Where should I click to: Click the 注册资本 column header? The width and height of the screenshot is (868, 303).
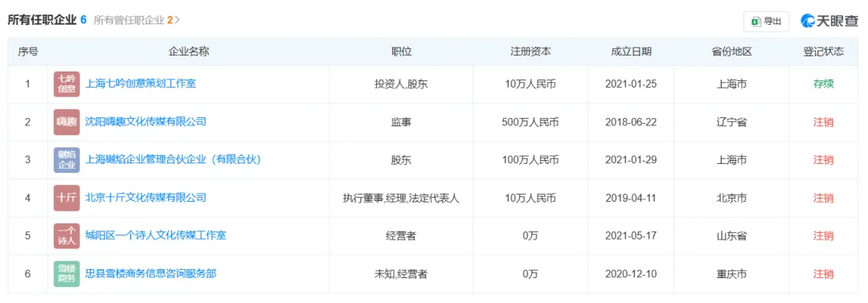pyautogui.click(x=530, y=52)
